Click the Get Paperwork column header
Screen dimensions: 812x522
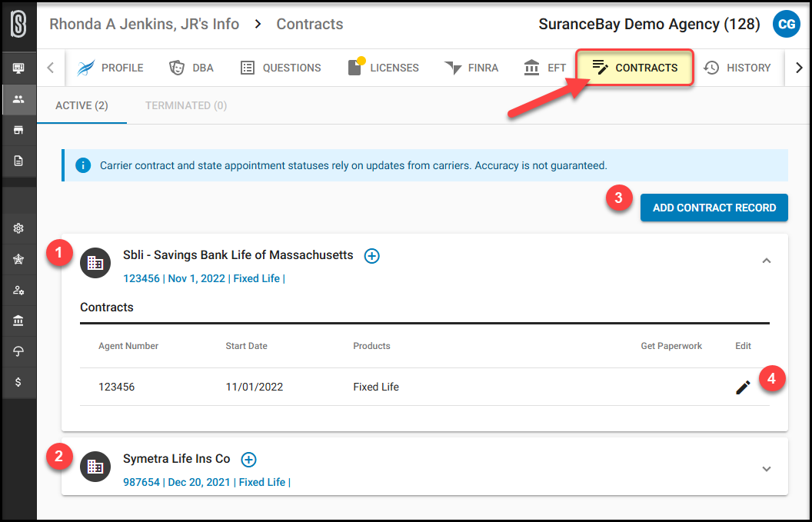[x=671, y=346]
